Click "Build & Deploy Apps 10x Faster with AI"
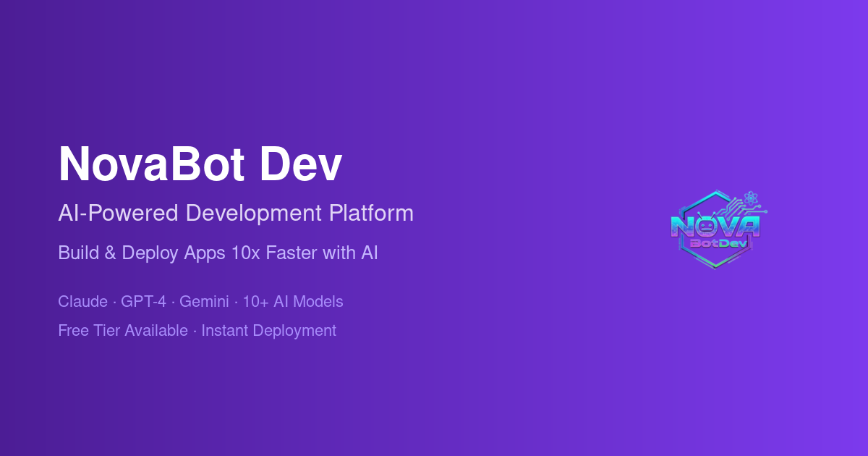The width and height of the screenshot is (868, 456). [x=218, y=253]
